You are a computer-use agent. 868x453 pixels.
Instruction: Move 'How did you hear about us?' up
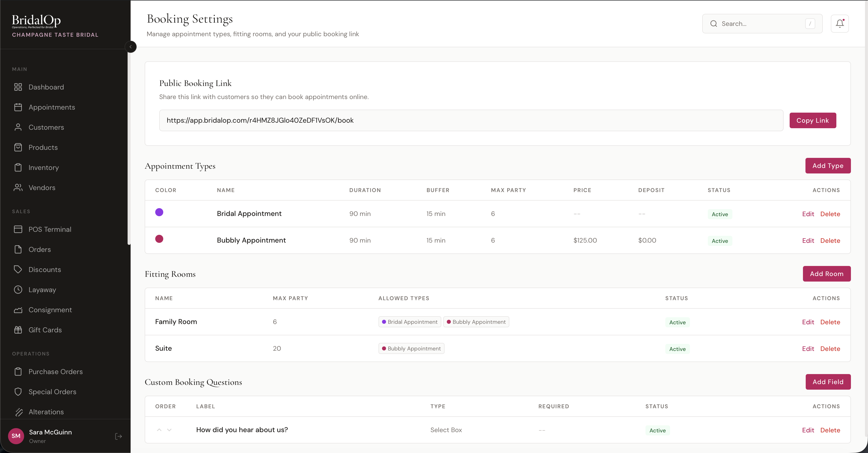tap(159, 430)
